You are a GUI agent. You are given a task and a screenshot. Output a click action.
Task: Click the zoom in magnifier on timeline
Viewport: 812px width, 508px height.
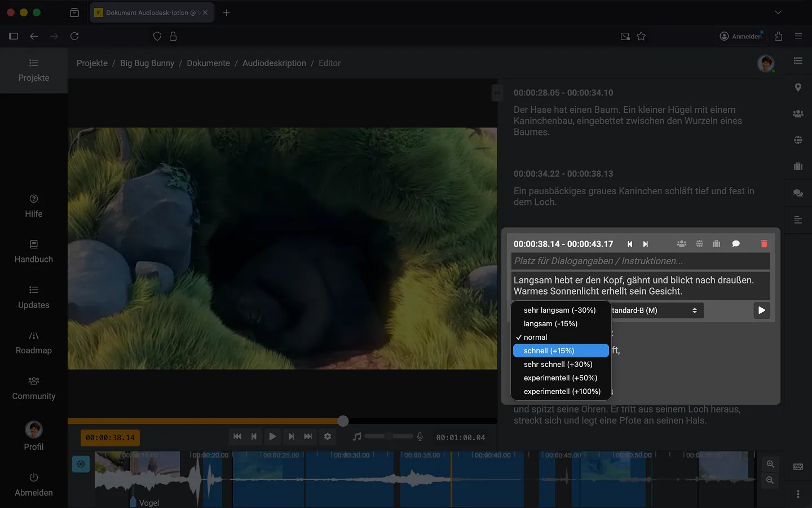770,464
